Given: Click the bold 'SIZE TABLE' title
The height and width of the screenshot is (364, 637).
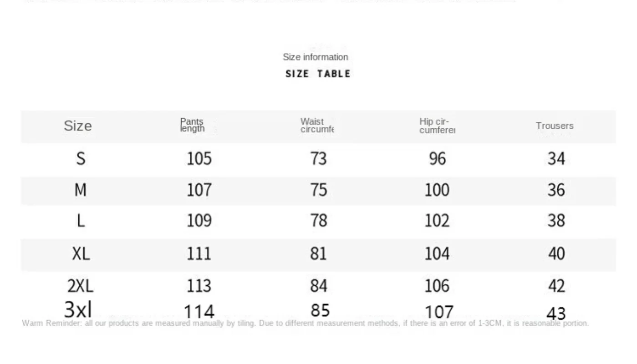Looking at the screenshot, I should [318, 74].
